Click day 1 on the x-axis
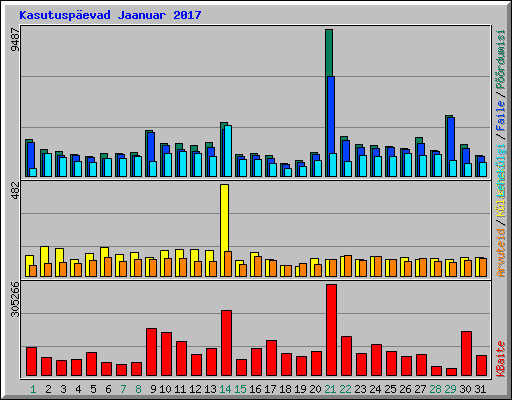The height and width of the screenshot is (400, 512). (33, 389)
